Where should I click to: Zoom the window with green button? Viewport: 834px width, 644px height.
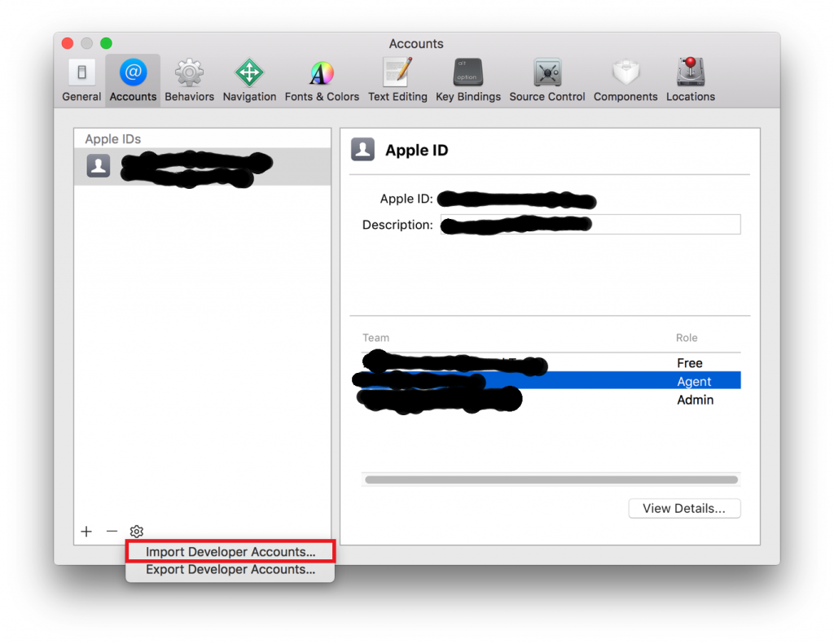107,43
